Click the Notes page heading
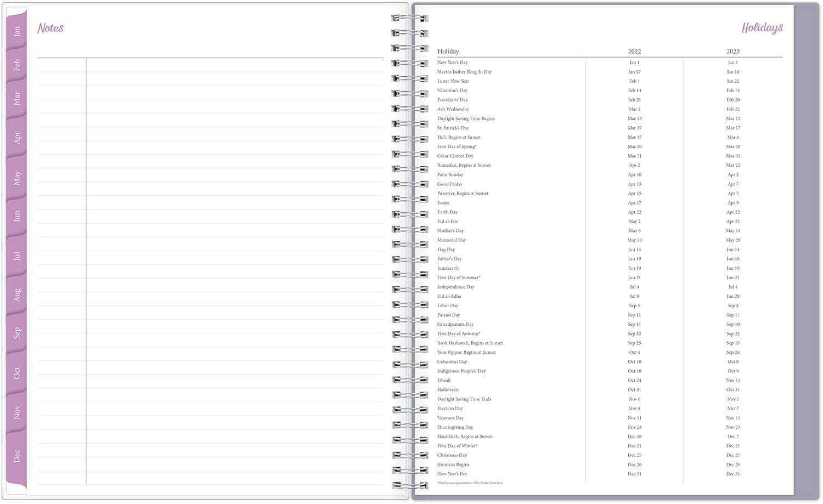This screenshot has width=823, height=504. [50, 28]
